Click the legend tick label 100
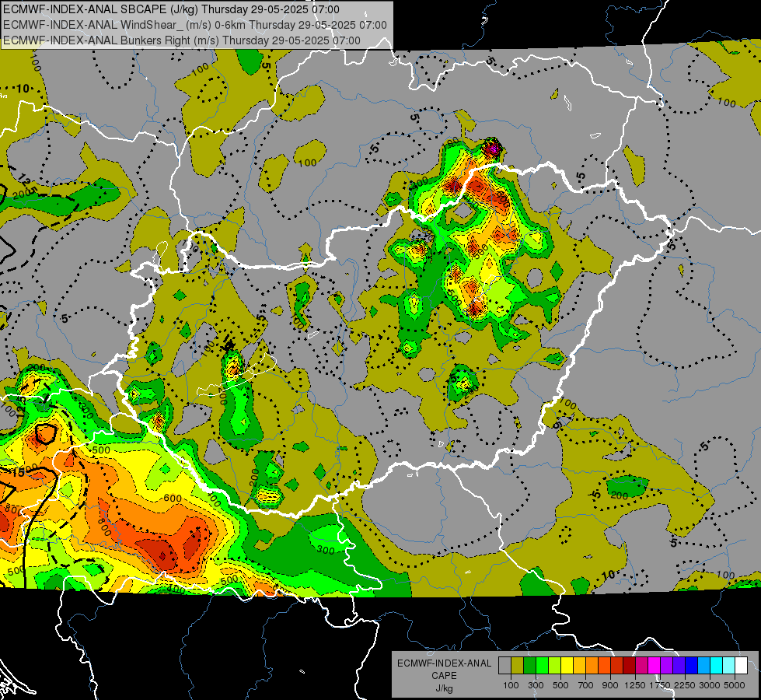The image size is (761, 700). (511, 685)
